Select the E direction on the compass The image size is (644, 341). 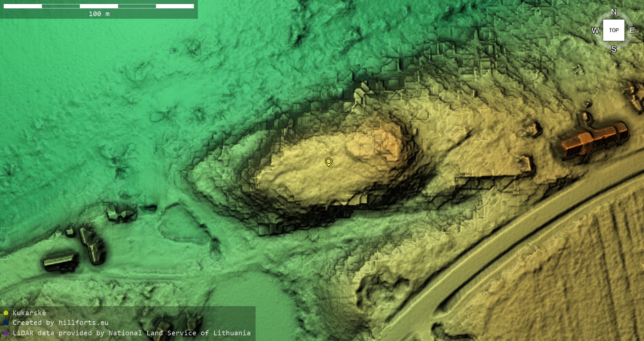pyautogui.click(x=633, y=31)
